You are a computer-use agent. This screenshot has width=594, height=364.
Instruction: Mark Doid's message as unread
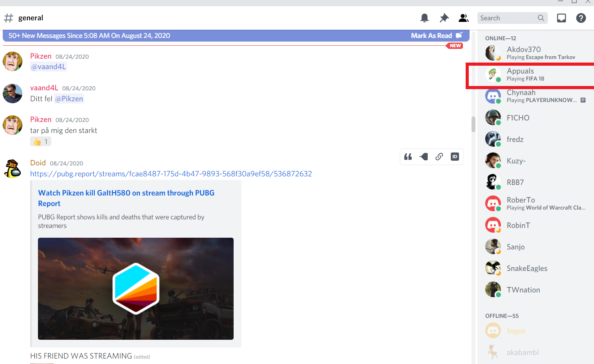(423, 156)
